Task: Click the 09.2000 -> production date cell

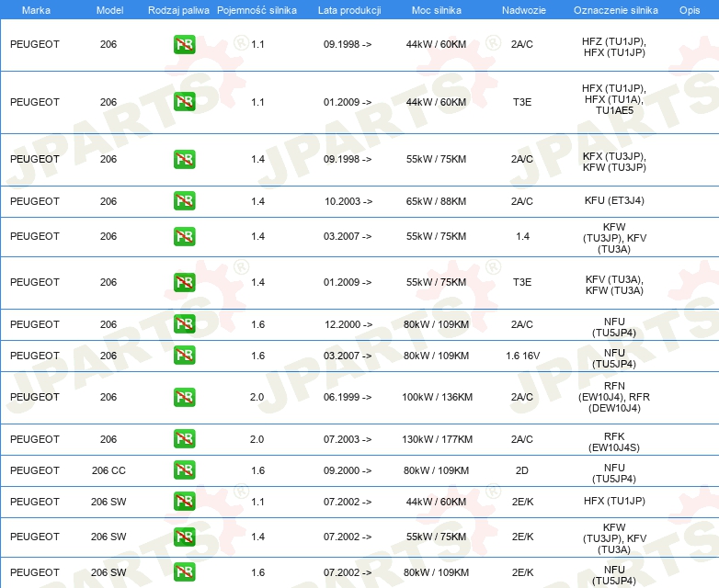Action: [x=348, y=470]
